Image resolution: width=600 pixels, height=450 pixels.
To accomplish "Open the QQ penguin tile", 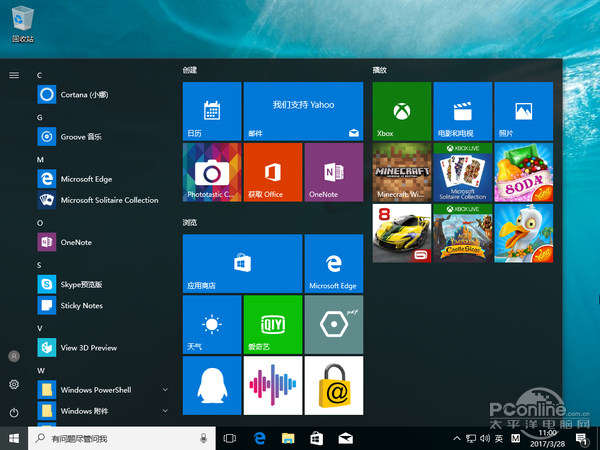I will pos(212,385).
